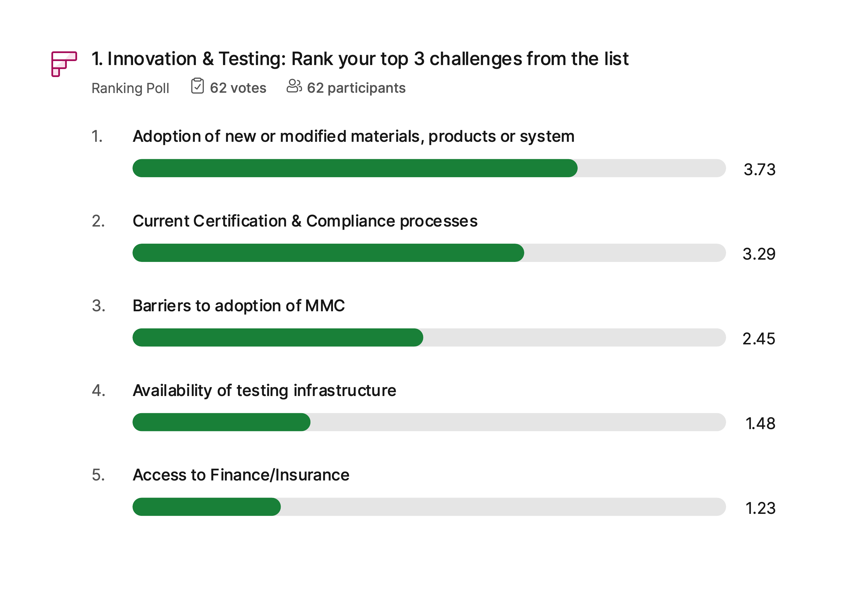Click the Current Certification & Compliance bar

pos(429,253)
